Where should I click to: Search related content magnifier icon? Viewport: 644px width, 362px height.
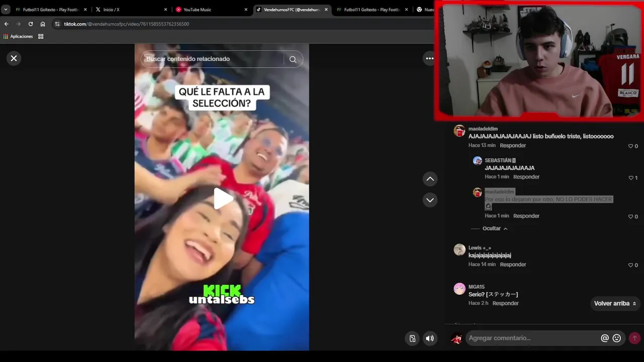coord(293,59)
